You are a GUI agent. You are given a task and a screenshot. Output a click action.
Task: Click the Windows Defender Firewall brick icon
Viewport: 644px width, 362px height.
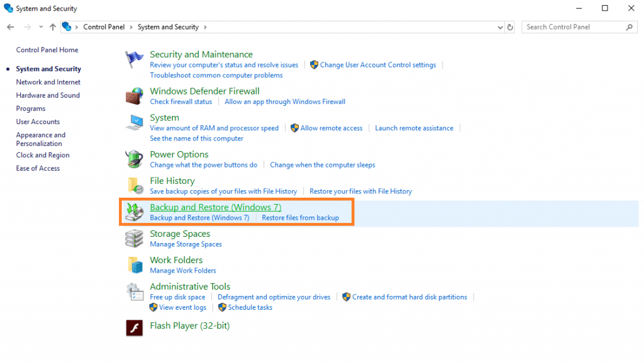(135, 96)
